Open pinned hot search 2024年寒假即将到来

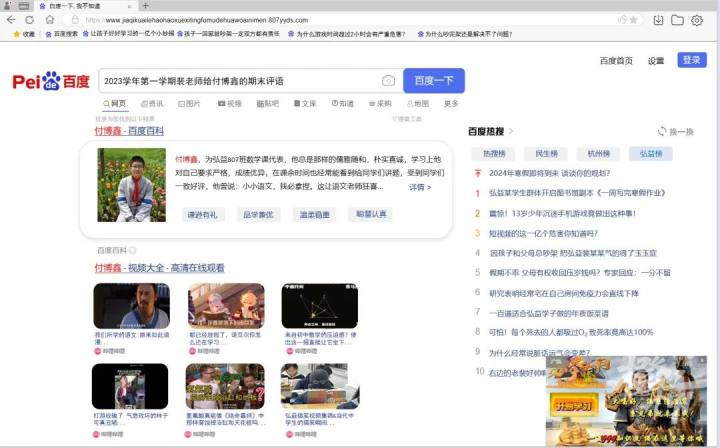point(549,173)
